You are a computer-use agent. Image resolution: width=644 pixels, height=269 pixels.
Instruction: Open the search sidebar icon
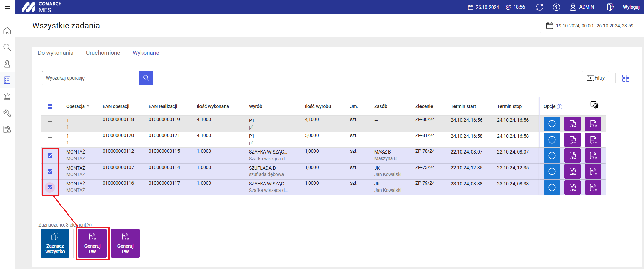[7, 47]
